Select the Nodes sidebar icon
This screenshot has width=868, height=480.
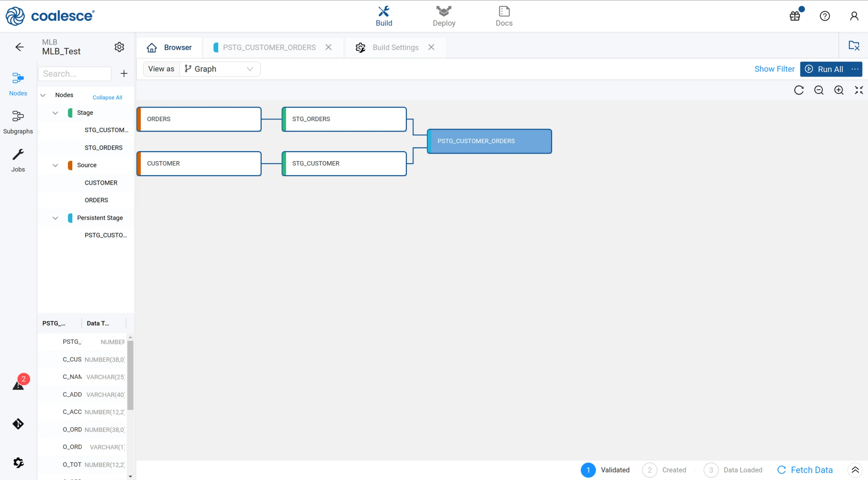[x=18, y=84]
